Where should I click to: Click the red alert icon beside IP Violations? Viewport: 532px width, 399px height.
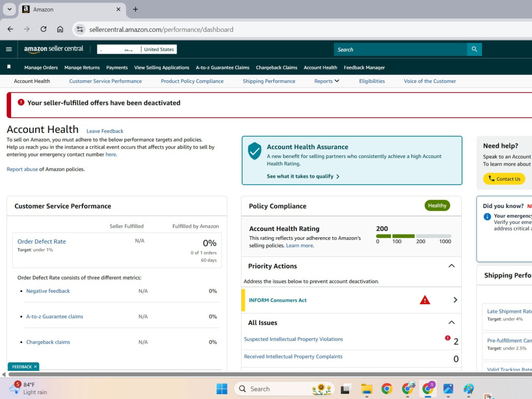(x=447, y=338)
